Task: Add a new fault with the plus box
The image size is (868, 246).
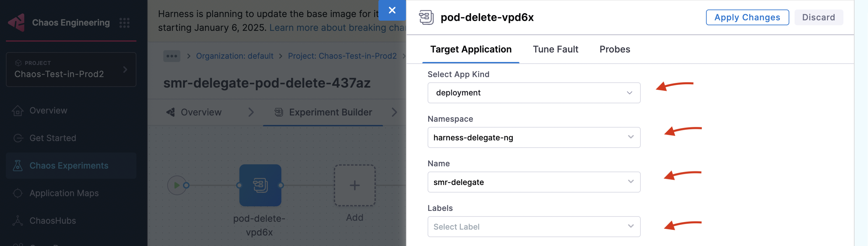Action: click(354, 185)
